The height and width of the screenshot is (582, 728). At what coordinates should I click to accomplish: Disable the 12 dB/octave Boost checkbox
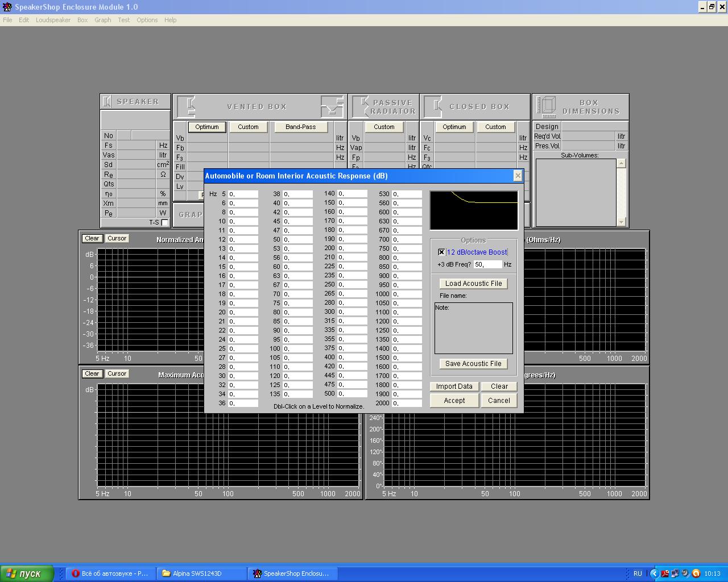pyautogui.click(x=441, y=252)
